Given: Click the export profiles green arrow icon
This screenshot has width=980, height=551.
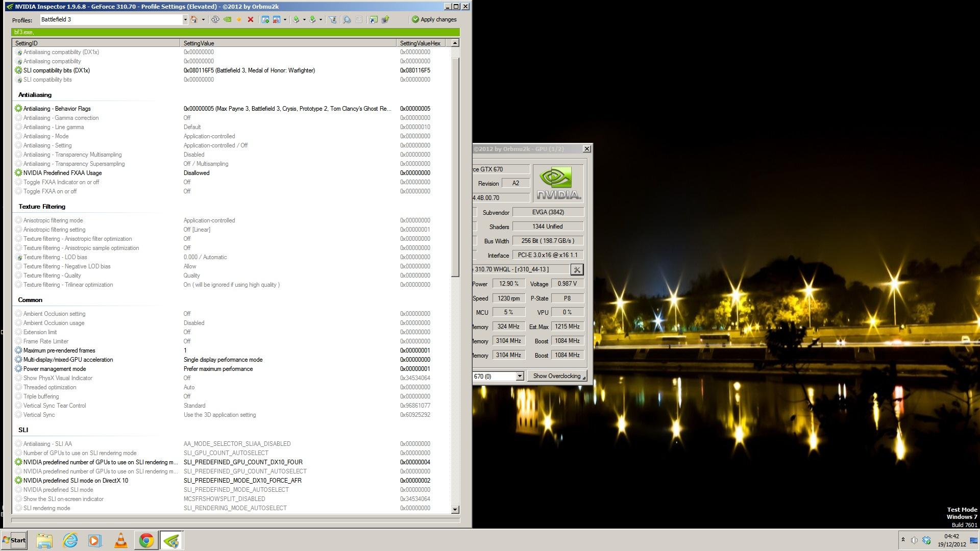Looking at the screenshot, I should tap(296, 19).
